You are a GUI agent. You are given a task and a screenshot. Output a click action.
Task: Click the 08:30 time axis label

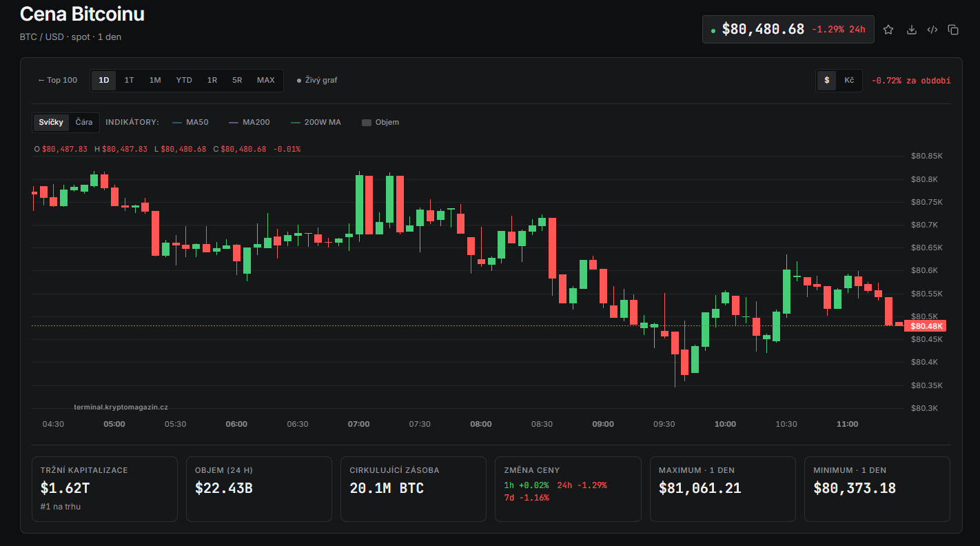click(x=542, y=424)
